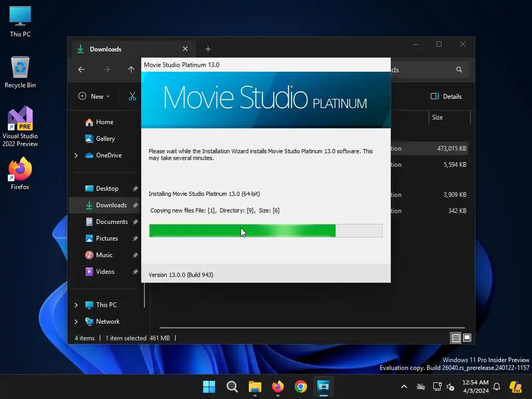Screen dimensions: 532x399
Task: Open This PC desktop icon
Action: 20,22
